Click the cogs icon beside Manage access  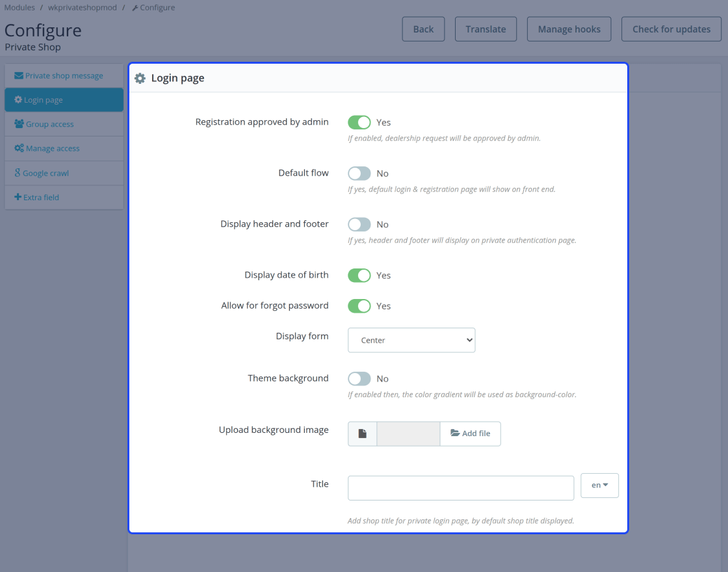tap(19, 148)
